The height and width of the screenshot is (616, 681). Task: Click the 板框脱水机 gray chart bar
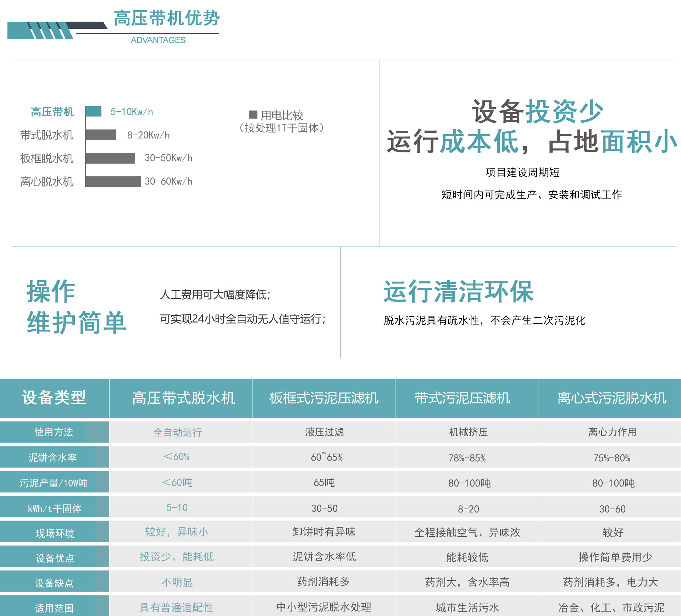point(110,158)
